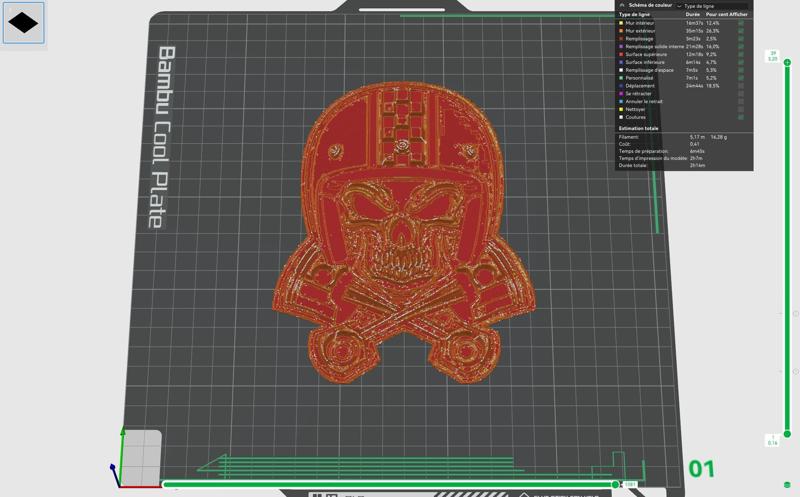Toggle visibility for Remplissage d'espace
The width and height of the screenshot is (800, 497).
[x=741, y=70]
